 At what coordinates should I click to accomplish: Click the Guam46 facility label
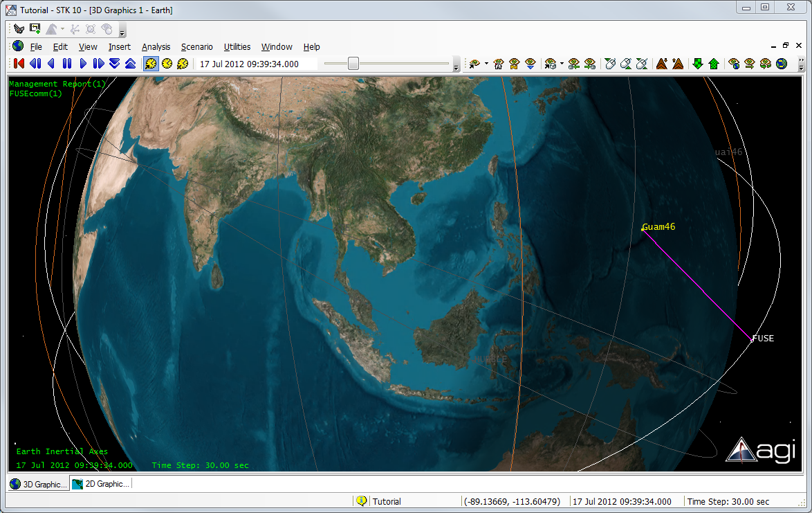tap(658, 226)
